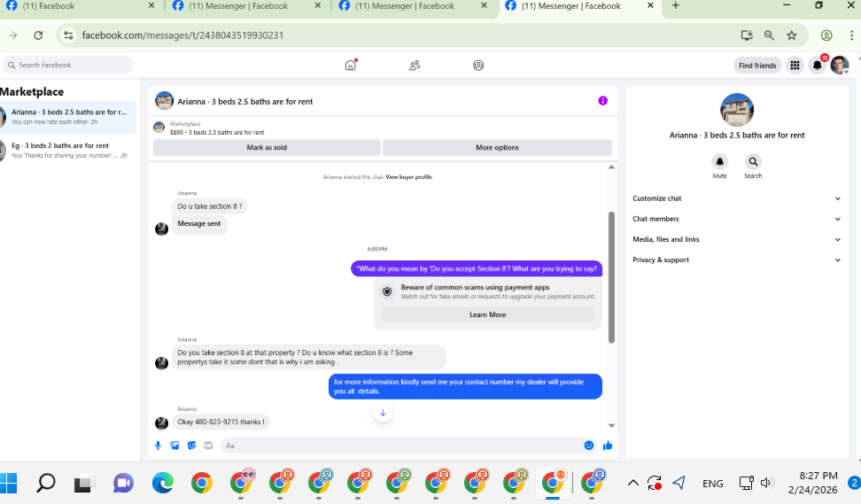The height and width of the screenshot is (504, 861).
Task: Open Chrome three-dot menu
Action: pos(851,35)
